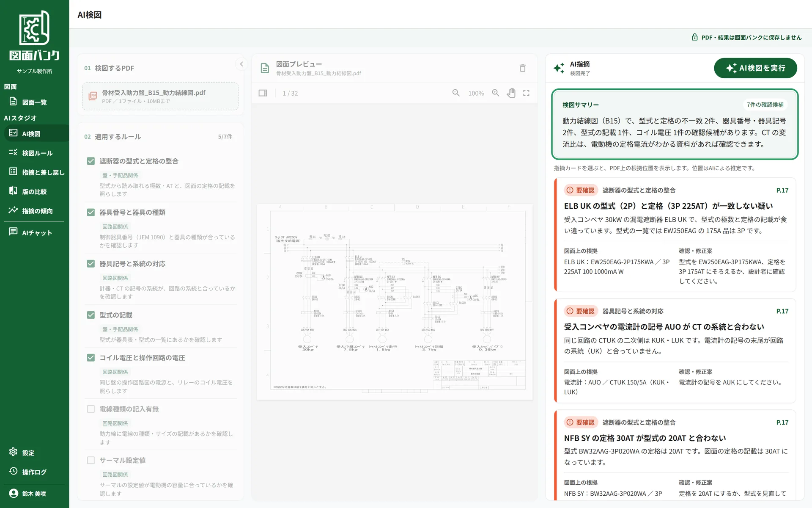Click the 100% zoom value
Viewport: 812px width, 508px height.
pos(476,93)
